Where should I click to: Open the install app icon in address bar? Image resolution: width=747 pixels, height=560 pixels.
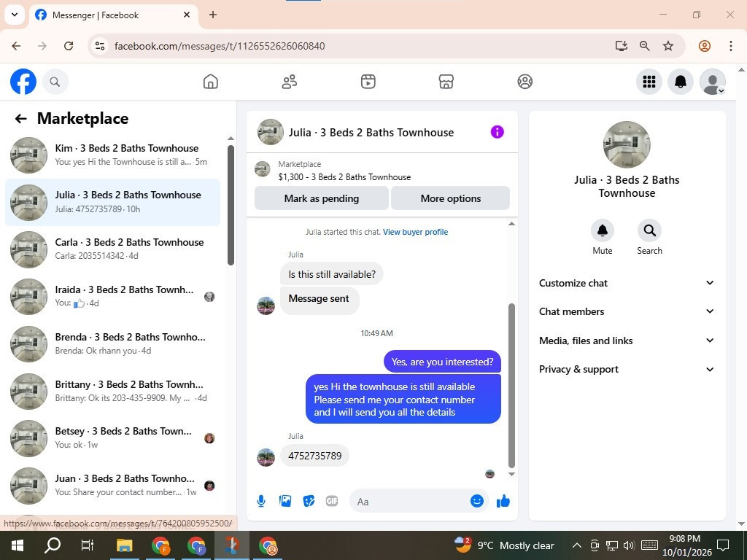click(622, 46)
